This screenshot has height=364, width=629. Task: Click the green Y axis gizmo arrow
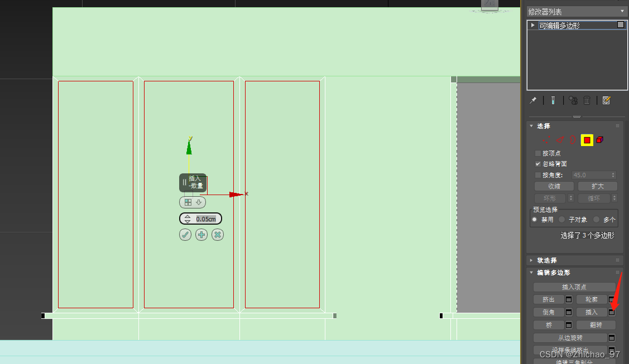pyautogui.click(x=189, y=146)
